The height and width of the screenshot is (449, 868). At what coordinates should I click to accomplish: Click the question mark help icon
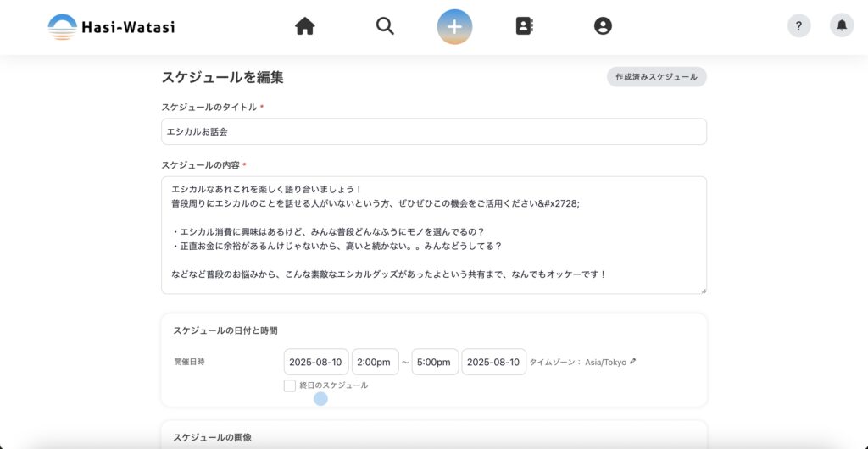click(798, 26)
